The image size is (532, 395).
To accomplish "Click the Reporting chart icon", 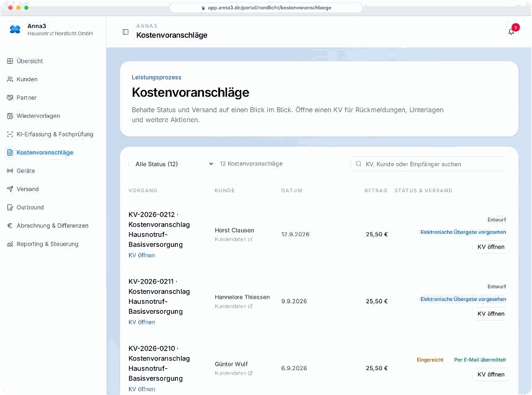I will point(10,244).
